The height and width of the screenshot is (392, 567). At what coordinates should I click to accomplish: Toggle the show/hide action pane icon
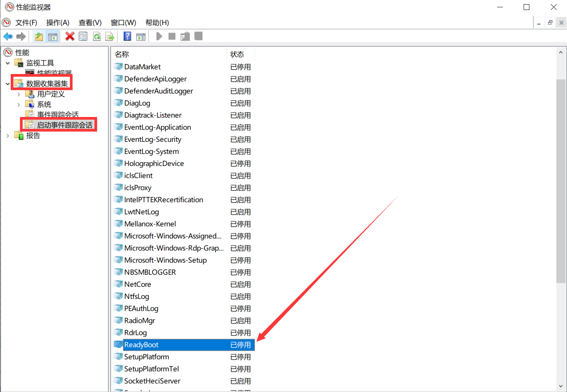pos(141,36)
